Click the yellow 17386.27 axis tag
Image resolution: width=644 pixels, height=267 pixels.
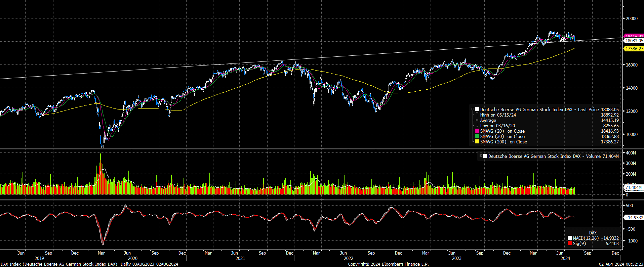click(634, 49)
